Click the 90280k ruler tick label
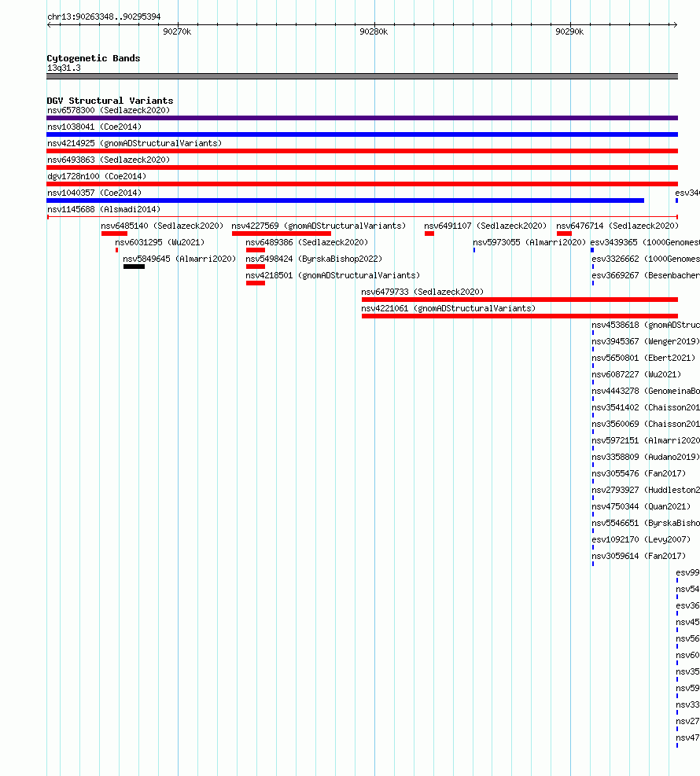 pos(374,31)
